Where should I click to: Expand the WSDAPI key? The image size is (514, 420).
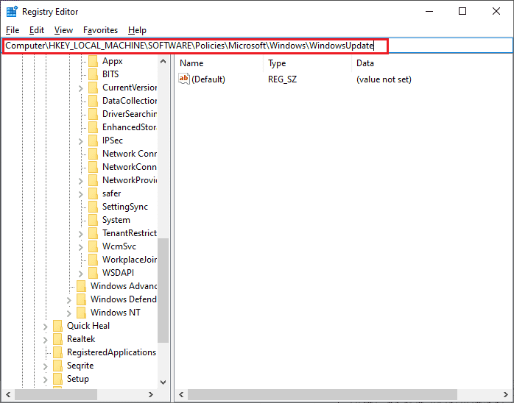coord(81,274)
